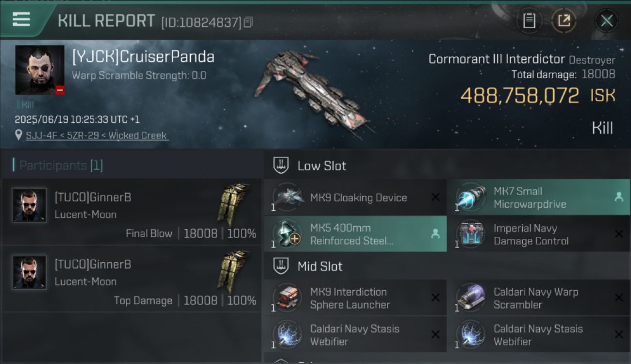Select the Imperial Navy Damage Control icon
631x364 pixels.
click(471, 234)
